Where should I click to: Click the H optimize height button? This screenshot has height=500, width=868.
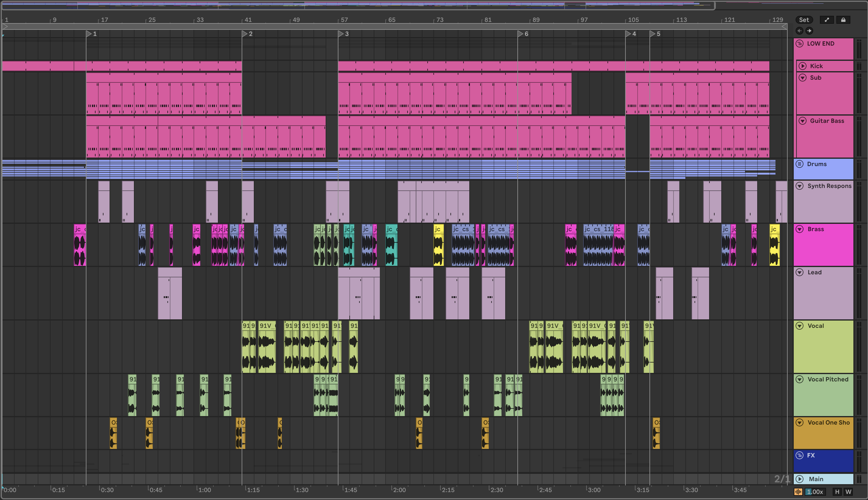pyautogui.click(x=837, y=492)
